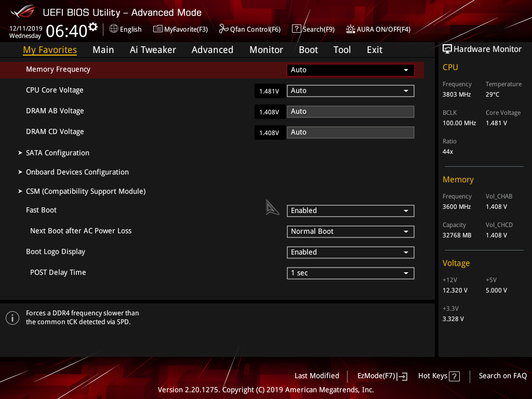Viewport: 532px width, 399px height.
Task: Open the Memory Frequency dropdown
Action: tap(350, 70)
